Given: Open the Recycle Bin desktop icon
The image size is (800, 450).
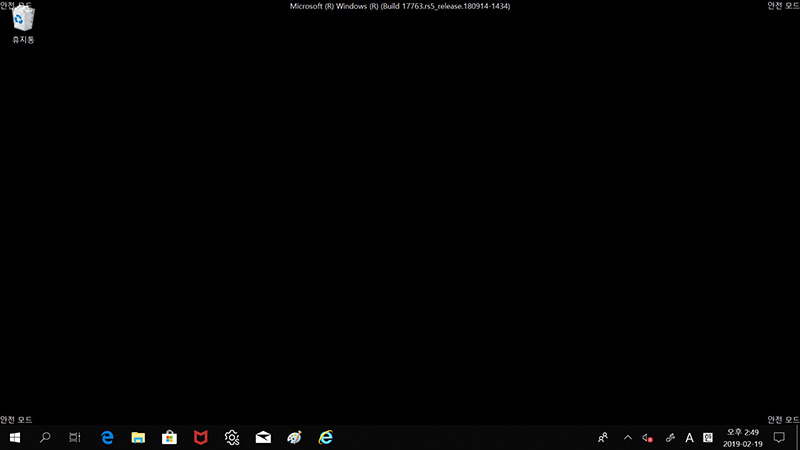Looking at the screenshot, I should pyautogui.click(x=22, y=24).
